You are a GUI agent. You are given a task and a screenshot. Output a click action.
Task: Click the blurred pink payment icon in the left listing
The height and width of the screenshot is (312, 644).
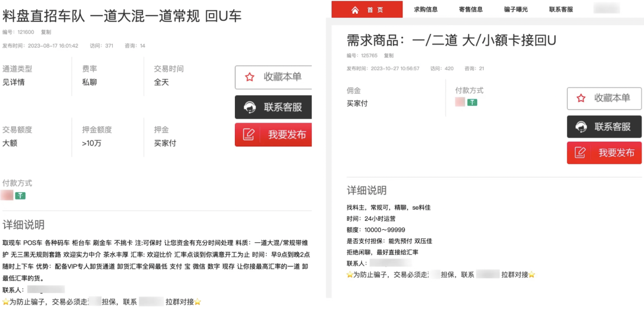tap(7, 195)
